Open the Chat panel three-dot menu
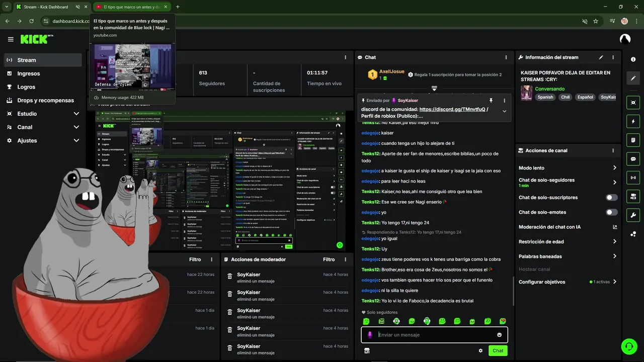644x362 pixels. pyautogui.click(x=506, y=57)
